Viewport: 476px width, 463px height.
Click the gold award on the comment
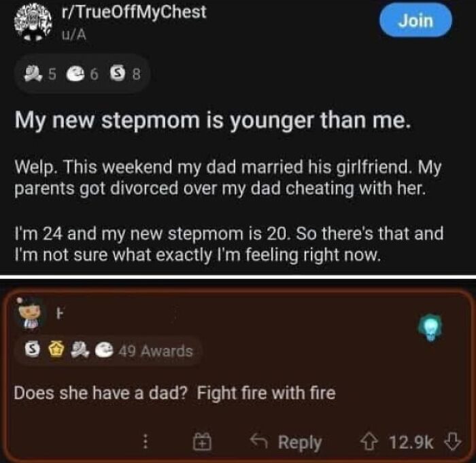tap(56, 350)
